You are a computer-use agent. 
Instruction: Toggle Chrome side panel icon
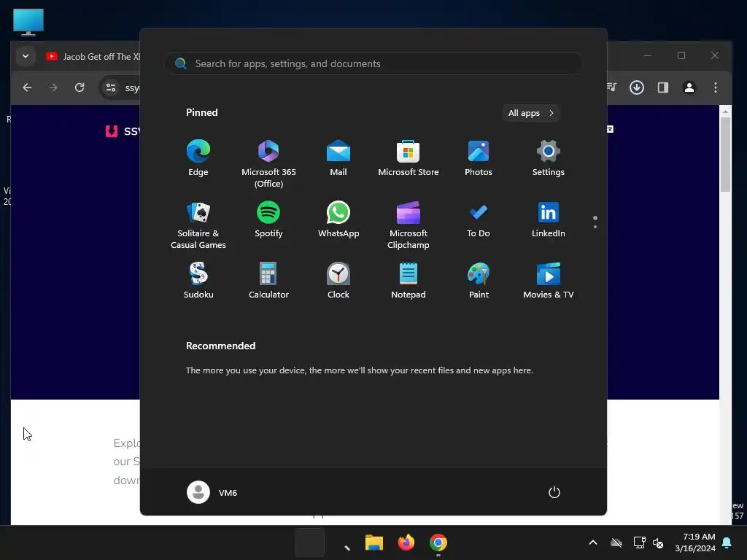point(663,87)
